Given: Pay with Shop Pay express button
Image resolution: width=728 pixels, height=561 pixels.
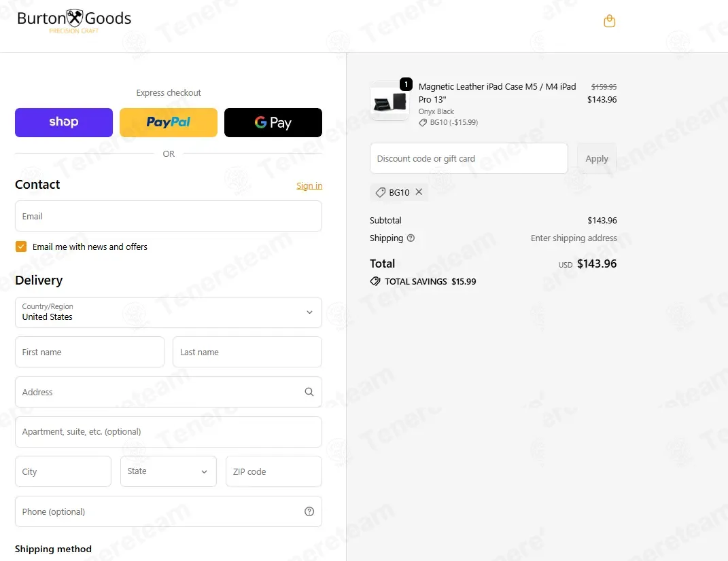Looking at the screenshot, I should click(x=64, y=122).
